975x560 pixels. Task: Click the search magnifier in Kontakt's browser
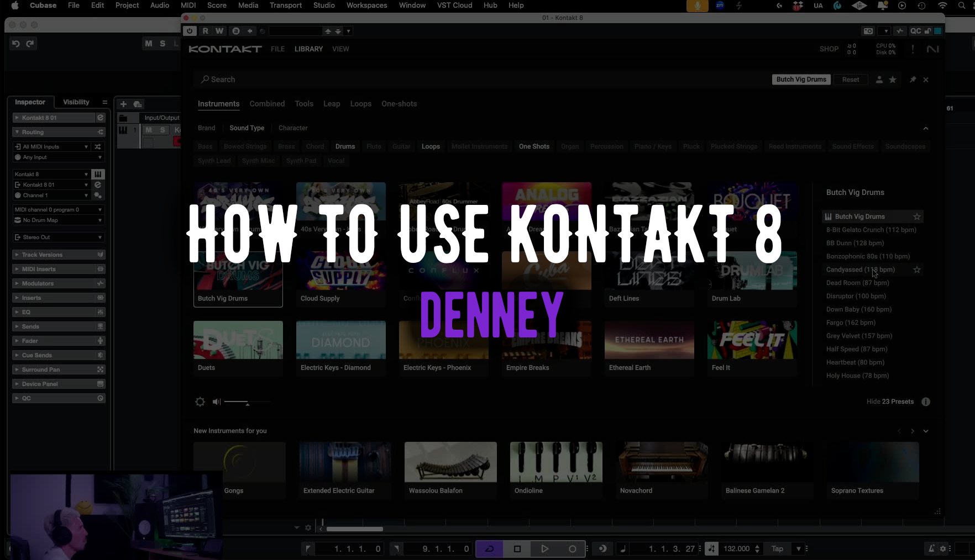205,79
